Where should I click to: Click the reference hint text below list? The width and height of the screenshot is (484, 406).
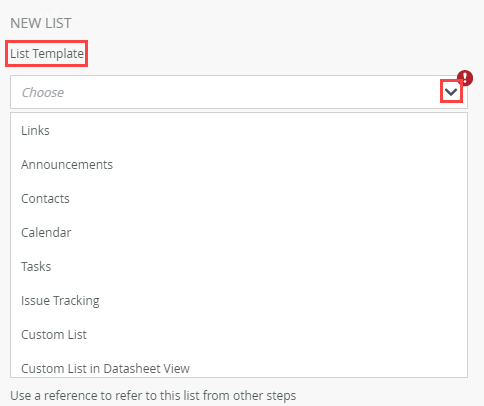(153, 396)
